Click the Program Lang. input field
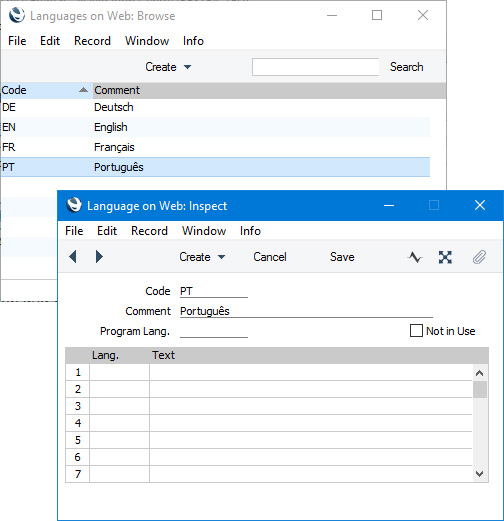 click(214, 331)
